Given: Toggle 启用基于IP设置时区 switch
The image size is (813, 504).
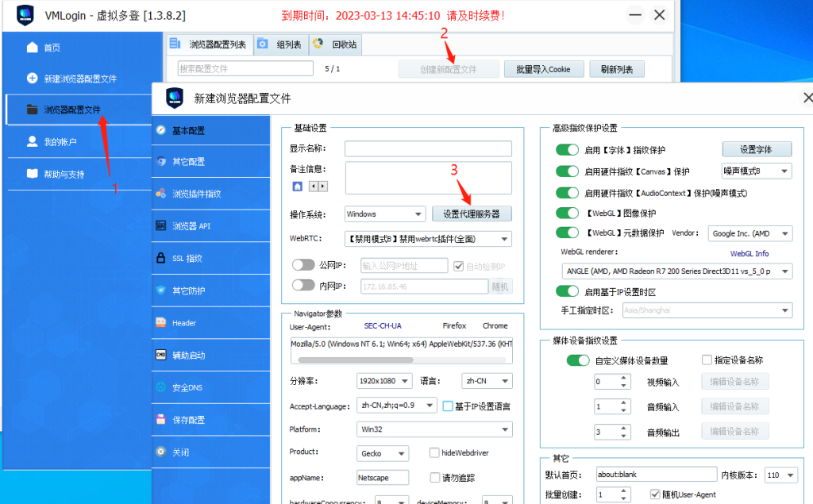Looking at the screenshot, I should click(567, 290).
